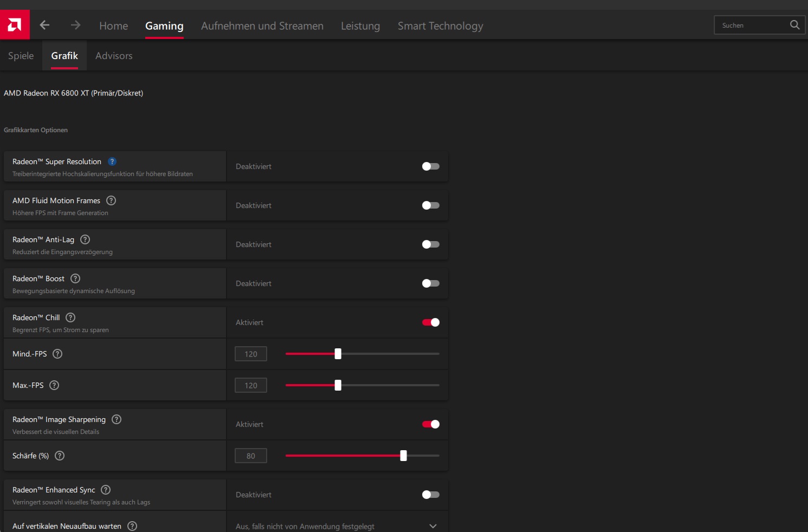Go forward with the right arrow
808x532 pixels.
[75, 25]
